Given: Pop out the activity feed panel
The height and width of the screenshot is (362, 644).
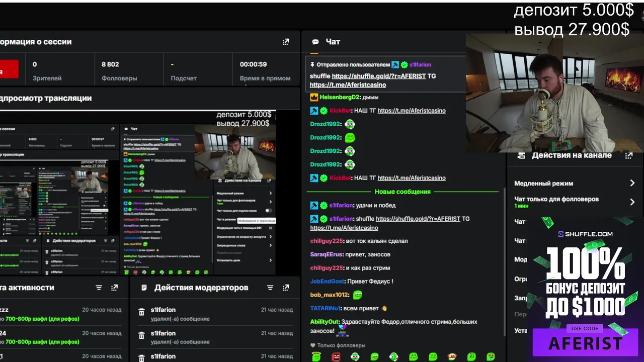Looking at the screenshot, I should tap(115, 288).
